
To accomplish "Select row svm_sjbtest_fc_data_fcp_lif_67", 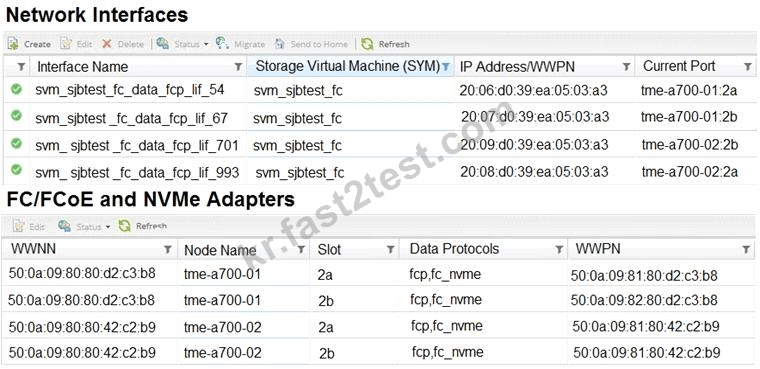I will (x=380, y=117).
